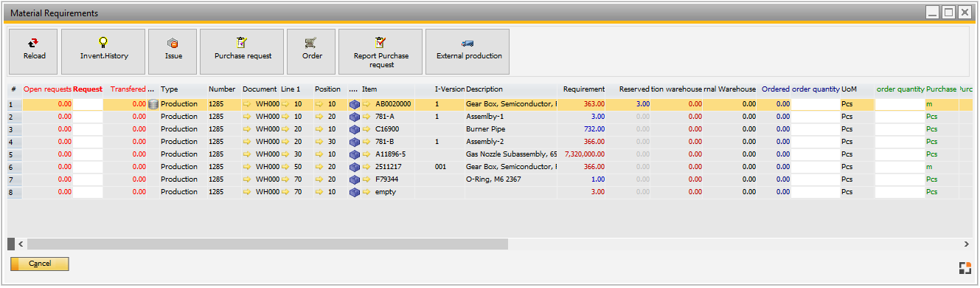Open Report Purchase request
Viewport: 980px width, 288px height.
[380, 52]
